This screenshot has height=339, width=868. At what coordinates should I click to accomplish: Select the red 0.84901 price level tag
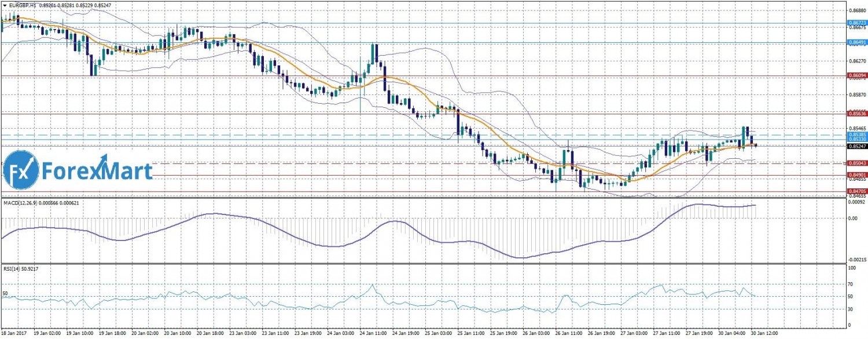point(857,175)
